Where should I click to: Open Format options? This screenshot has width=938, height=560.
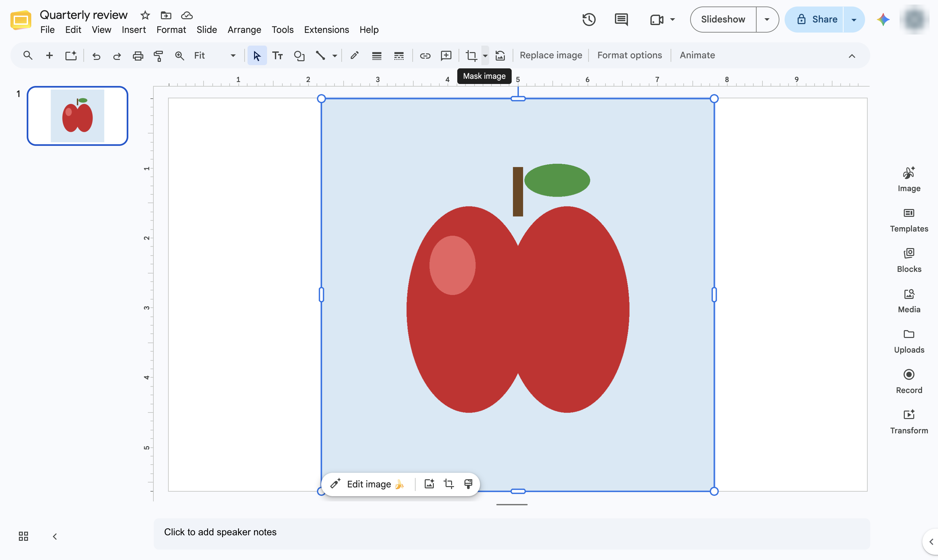pyautogui.click(x=629, y=55)
